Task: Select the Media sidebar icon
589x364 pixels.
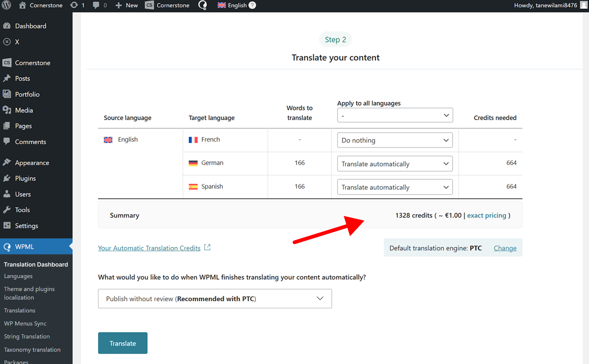Action: pos(7,110)
